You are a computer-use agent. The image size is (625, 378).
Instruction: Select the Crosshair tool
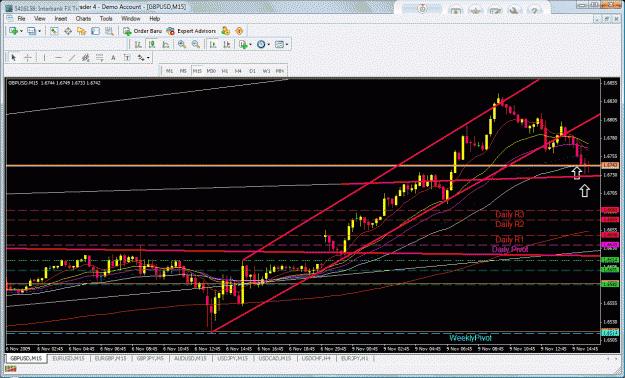click(28, 58)
